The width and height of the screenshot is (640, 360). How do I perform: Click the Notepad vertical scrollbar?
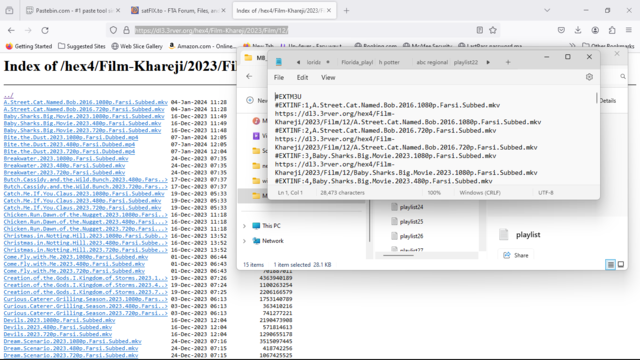point(597,98)
